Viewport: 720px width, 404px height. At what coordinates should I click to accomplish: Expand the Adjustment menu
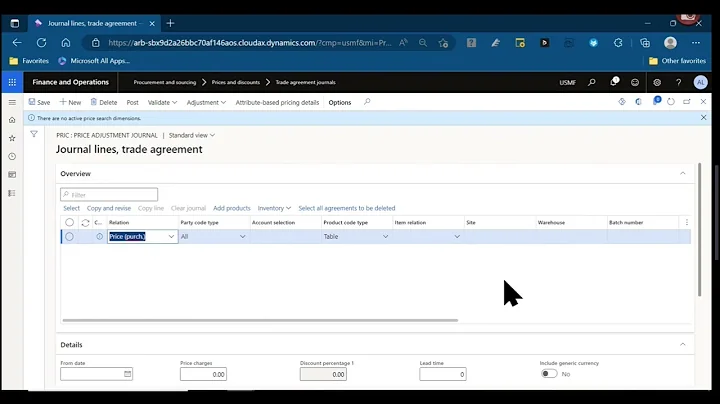click(x=206, y=102)
